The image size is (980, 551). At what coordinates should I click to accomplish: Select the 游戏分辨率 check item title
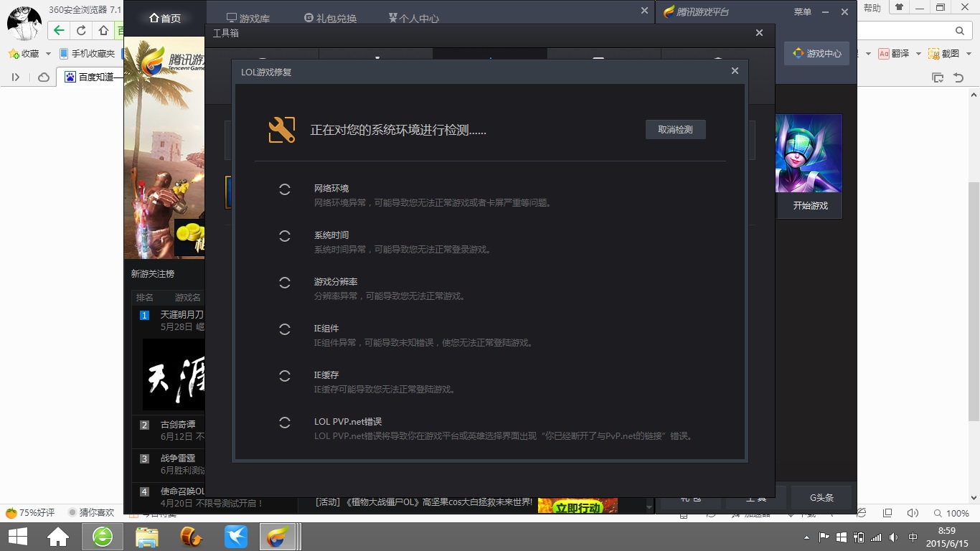click(x=336, y=282)
